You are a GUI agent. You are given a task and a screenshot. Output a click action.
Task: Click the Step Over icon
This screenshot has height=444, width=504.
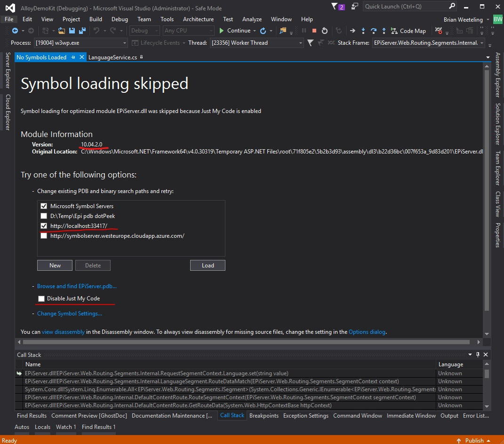pos(374,31)
